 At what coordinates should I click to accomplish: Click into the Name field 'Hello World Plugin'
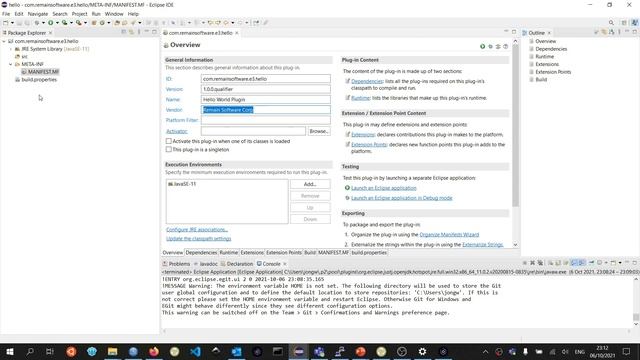pos(266,99)
